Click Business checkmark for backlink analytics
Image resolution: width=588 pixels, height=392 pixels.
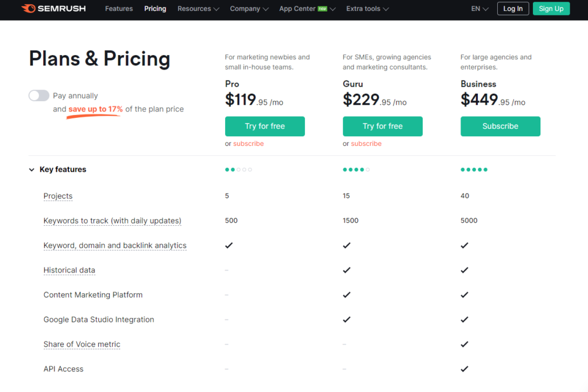(x=464, y=245)
